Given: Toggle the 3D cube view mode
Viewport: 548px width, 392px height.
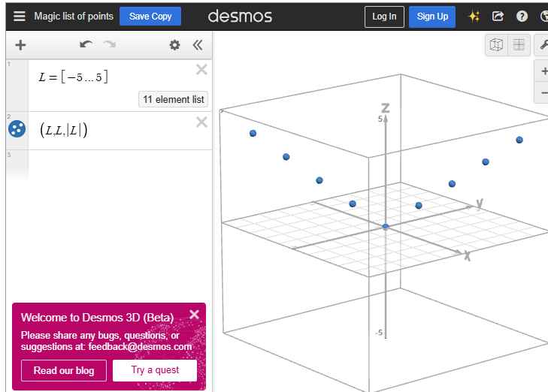Looking at the screenshot, I should pyautogui.click(x=496, y=45).
